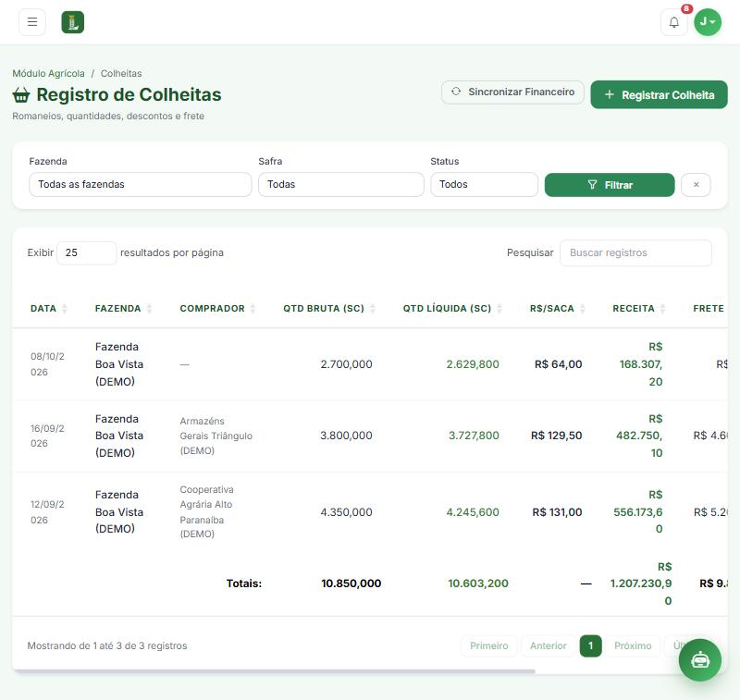Sort table by Comprador column
740x700 pixels.
[x=217, y=309]
